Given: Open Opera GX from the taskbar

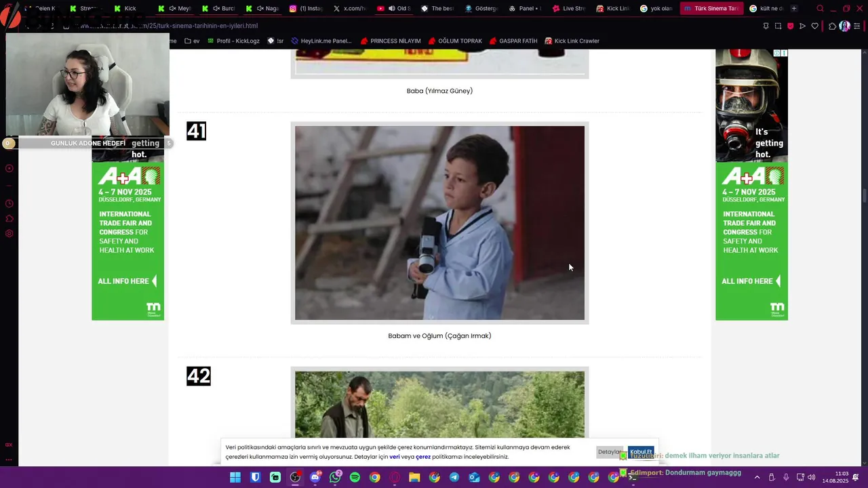Looking at the screenshot, I should (x=395, y=477).
